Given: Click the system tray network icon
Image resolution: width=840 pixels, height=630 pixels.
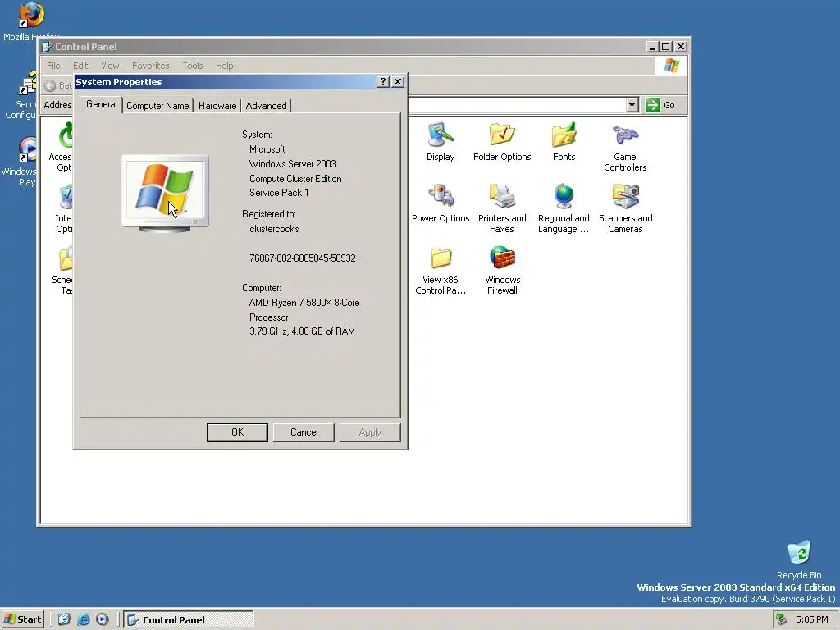Looking at the screenshot, I should point(781,619).
